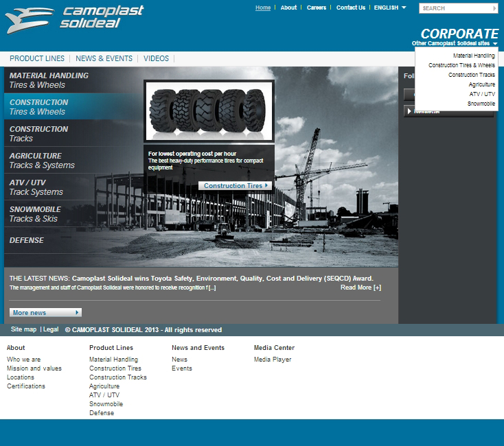Open Certifications footer link
Image resolution: width=504 pixels, height=446 pixels.
[26, 386]
